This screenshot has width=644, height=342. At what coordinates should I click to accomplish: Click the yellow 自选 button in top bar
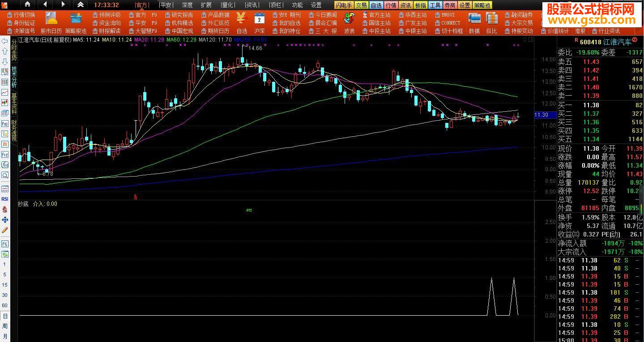376,5
